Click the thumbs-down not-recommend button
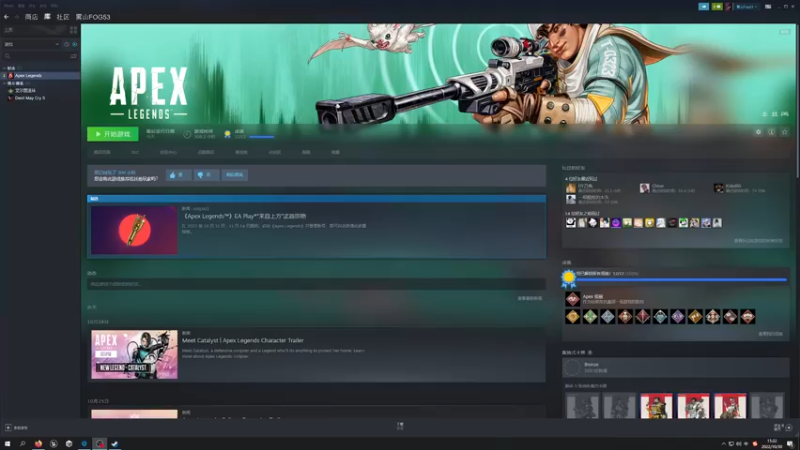This screenshot has height=450, width=800. point(206,175)
